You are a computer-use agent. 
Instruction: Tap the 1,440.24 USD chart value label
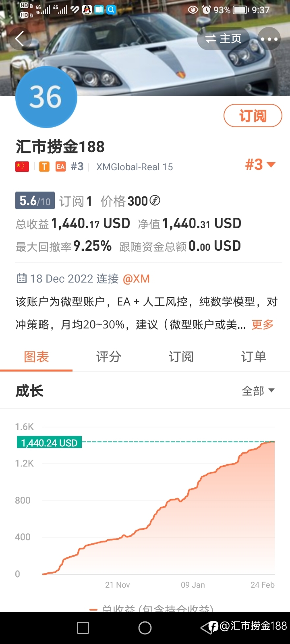[49, 443]
